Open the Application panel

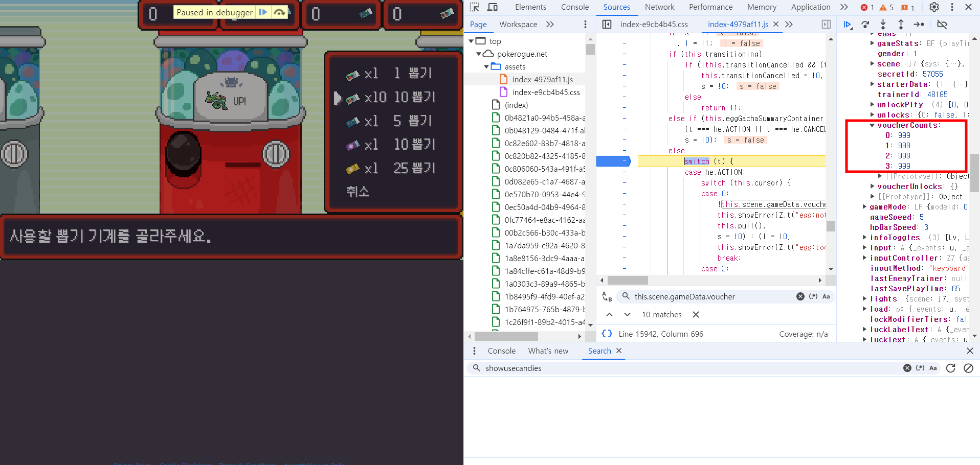pos(811,7)
